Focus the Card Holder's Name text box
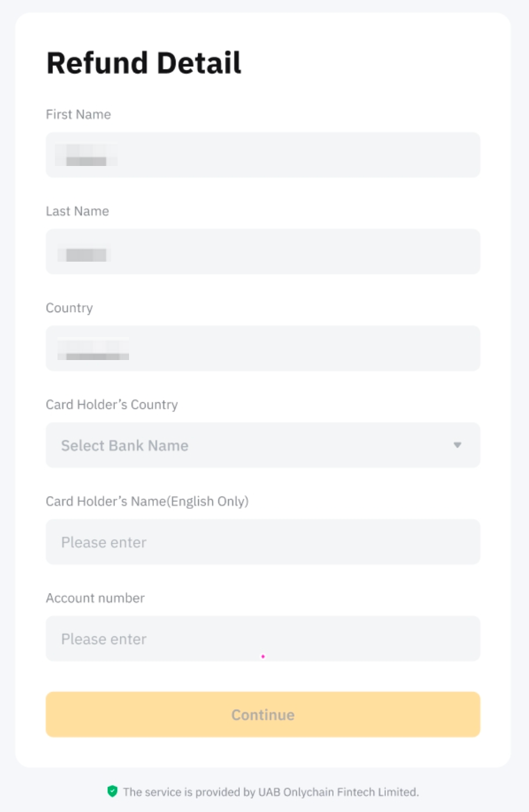The width and height of the screenshot is (529, 812). [x=263, y=542]
